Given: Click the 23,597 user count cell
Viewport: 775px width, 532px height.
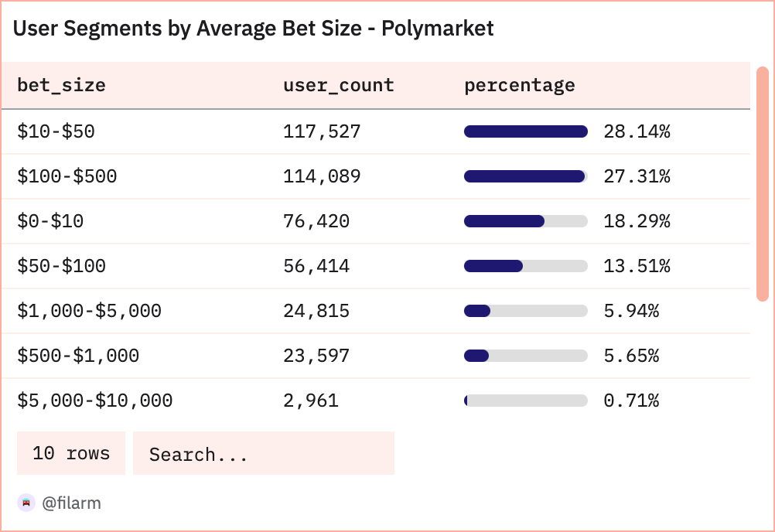Looking at the screenshot, I should coord(316,356).
